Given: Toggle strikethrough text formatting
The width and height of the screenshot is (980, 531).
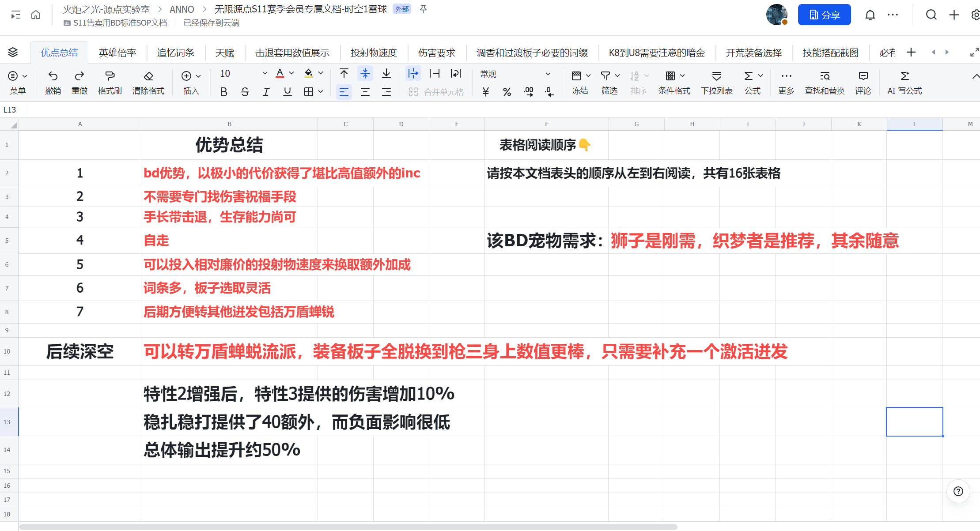Looking at the screenshot, I should pyautogui.click(x=245, y=92).
